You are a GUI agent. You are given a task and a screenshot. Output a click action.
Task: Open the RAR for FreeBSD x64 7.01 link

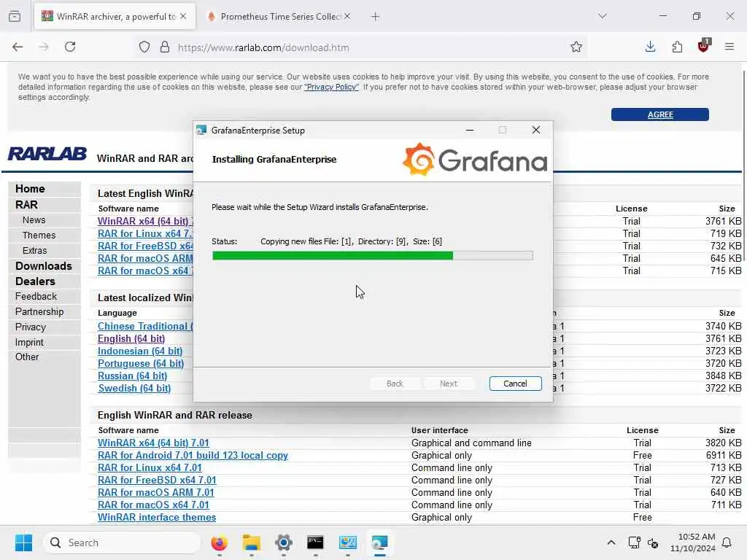click(x=158, y=480)
